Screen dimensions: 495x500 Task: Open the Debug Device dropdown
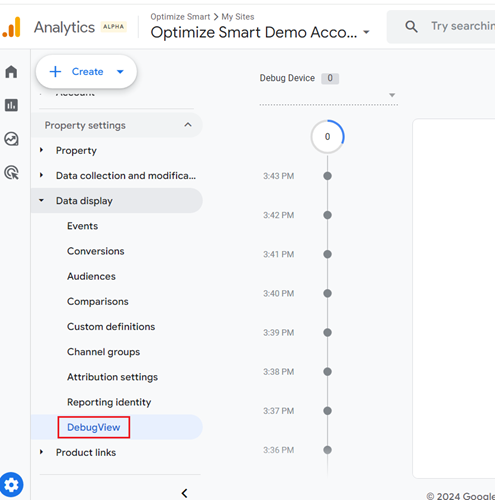(328, 96)
